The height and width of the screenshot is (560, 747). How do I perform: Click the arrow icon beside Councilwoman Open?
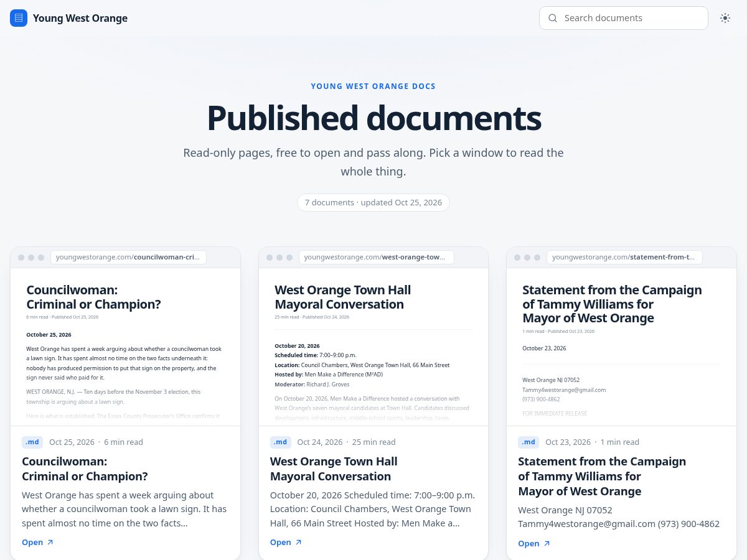pos(50,542)
